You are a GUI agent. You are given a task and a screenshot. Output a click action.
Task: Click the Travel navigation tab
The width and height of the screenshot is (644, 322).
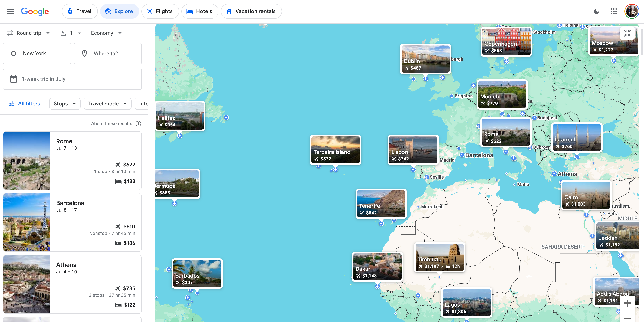coord(79,11)
